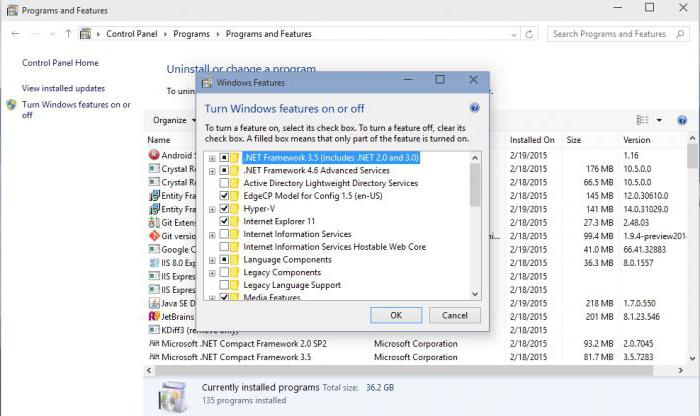
Task: Click the first Entity Framework row icon
Action: click(154, 196)
